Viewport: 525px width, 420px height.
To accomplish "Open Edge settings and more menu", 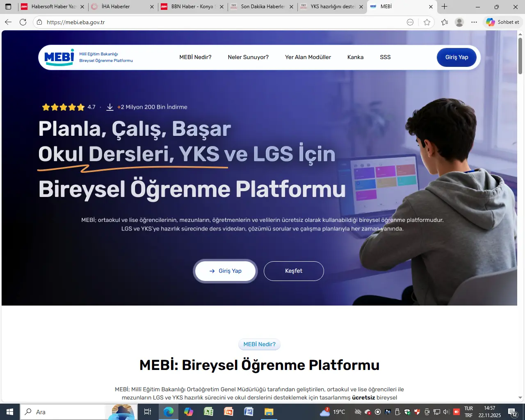I will 474,22.
